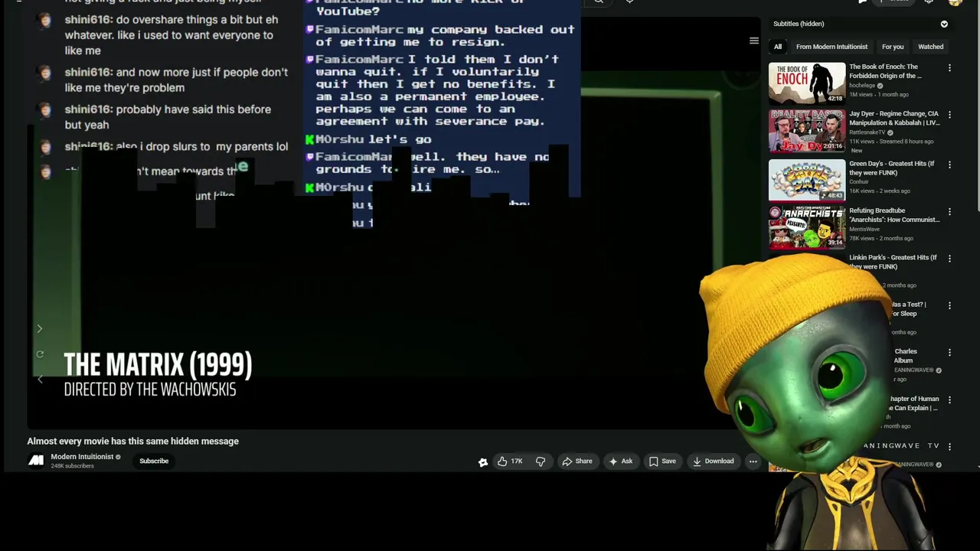Open options for Jay Dyer Regime Change video
The width and height of the screenshot is (980, 551).
point(949,115)
